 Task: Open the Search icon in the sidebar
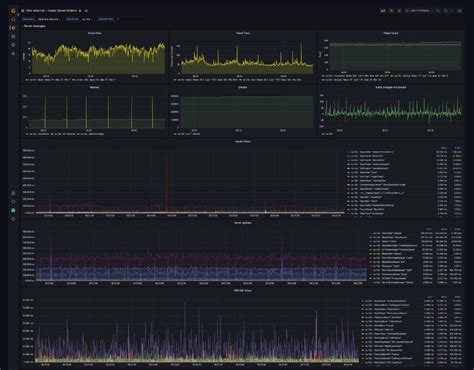point(13,19)
